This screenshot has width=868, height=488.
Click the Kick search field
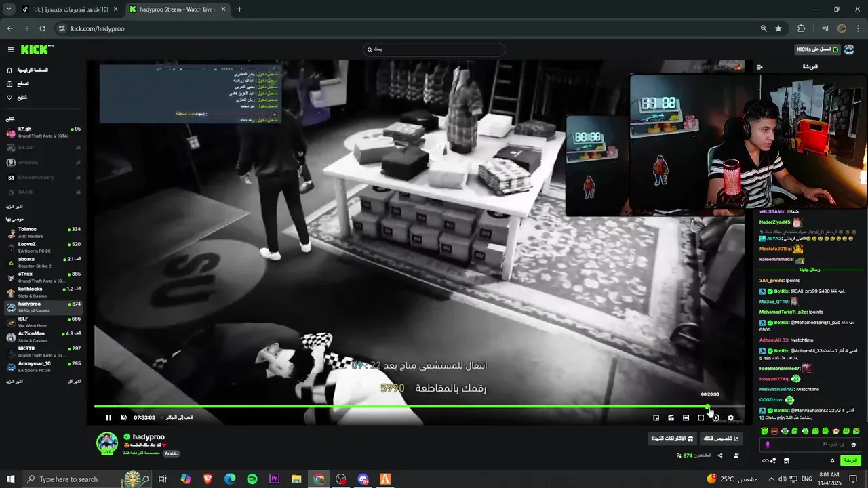pyautogui.click(x=434, y=49)
